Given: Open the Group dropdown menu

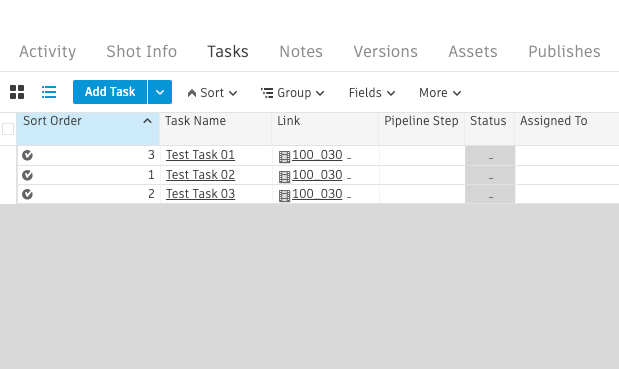Looking at the screenshot, I should tap(293, 93).
